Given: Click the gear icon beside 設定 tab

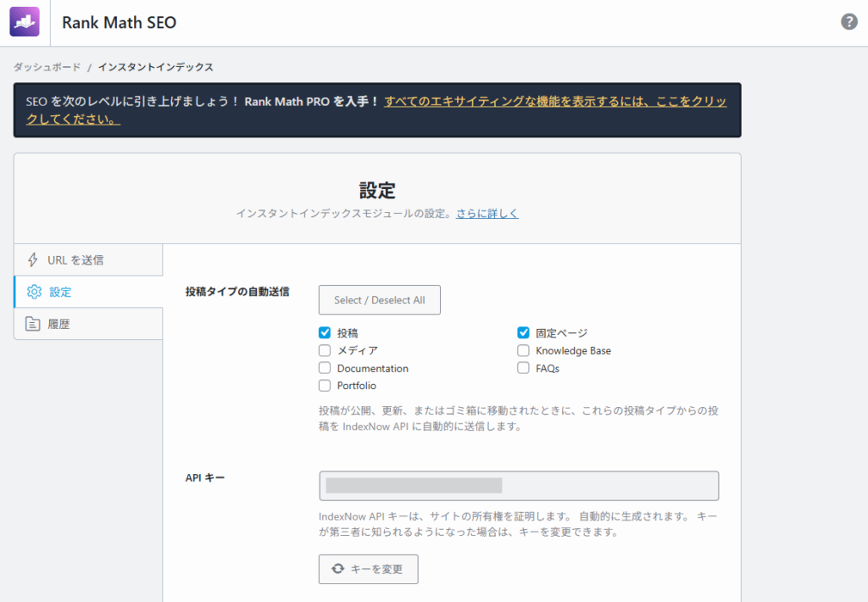Looking at the screenshot, I should tap(34, 292).
